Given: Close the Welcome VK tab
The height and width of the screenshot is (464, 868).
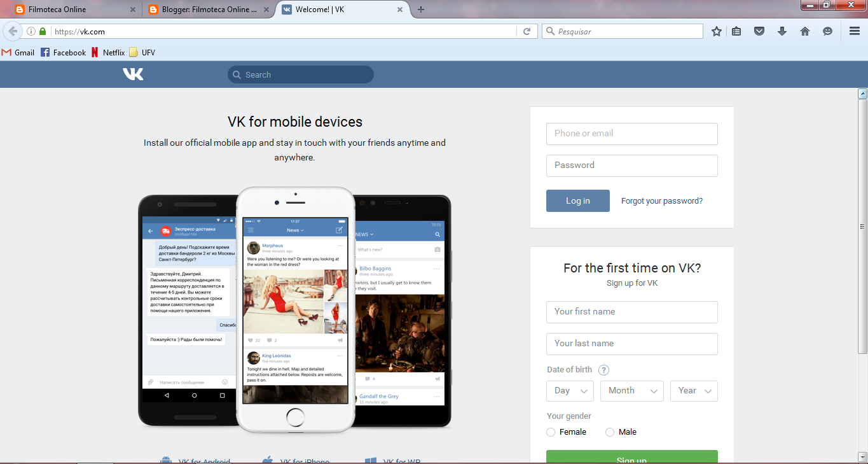Looking at the screenshot, I should pyautogui.click(x=400, y=10).
